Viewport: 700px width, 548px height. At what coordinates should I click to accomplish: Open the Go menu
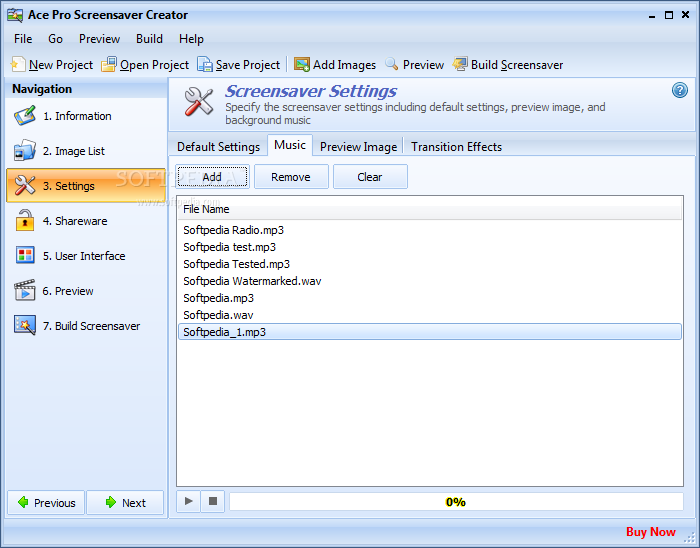pos(55,39)
